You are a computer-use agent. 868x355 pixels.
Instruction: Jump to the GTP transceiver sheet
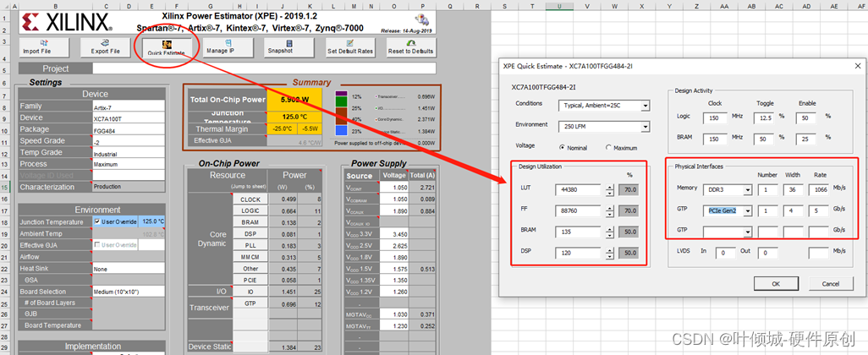click(250, 303)
